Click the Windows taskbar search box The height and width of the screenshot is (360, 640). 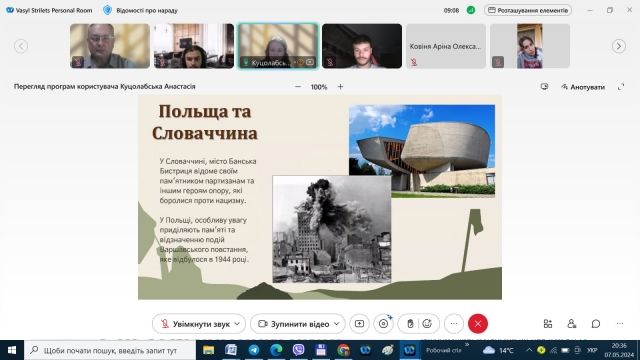pos(110,350)
